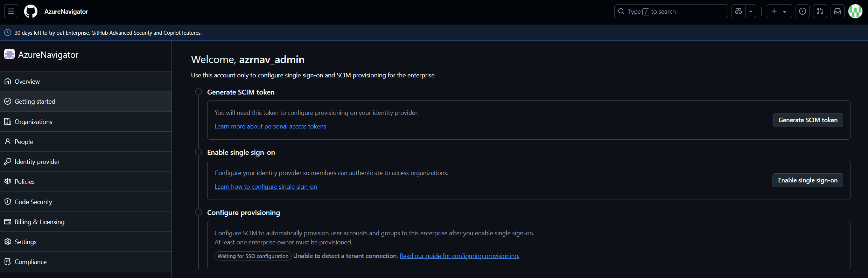Select Code Security in sidebar
This screenshot has height=278, width=868.
click(x=33, y=202)
